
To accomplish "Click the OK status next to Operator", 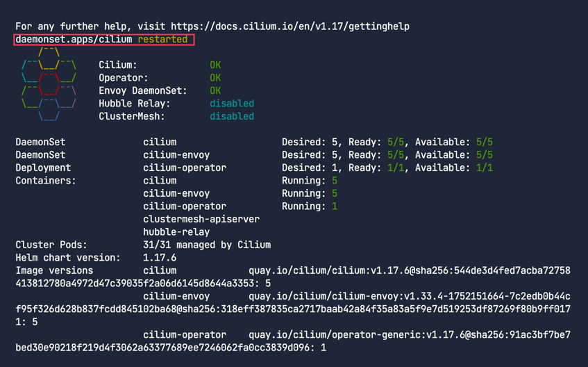I will 215,78.
